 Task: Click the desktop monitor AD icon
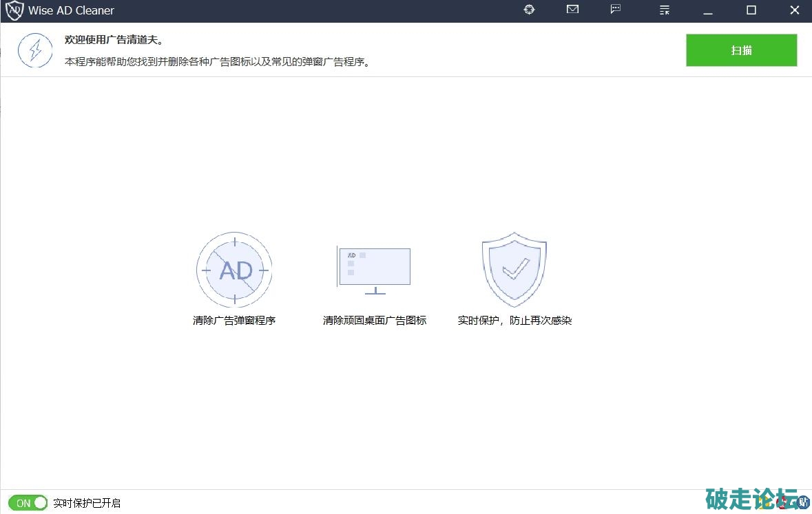(x=374, y=270)
